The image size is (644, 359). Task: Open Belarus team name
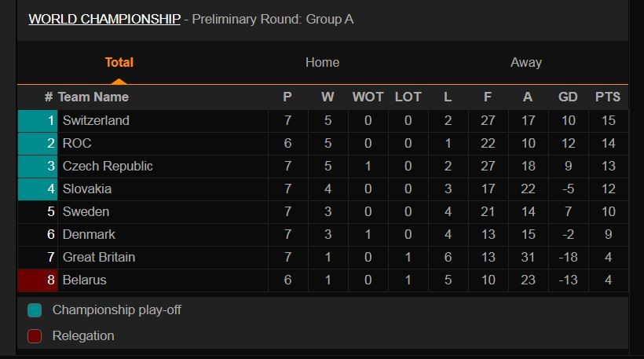[84, 280]
